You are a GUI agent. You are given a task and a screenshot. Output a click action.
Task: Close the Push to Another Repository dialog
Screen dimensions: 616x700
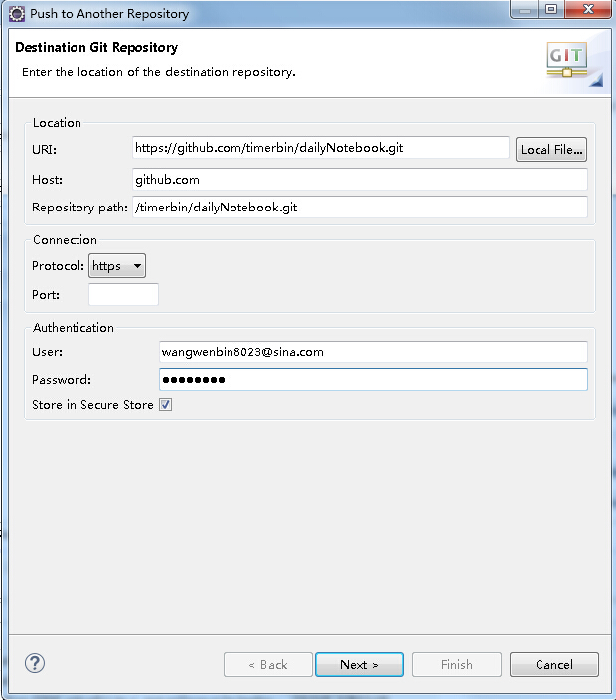pos(588,9)
